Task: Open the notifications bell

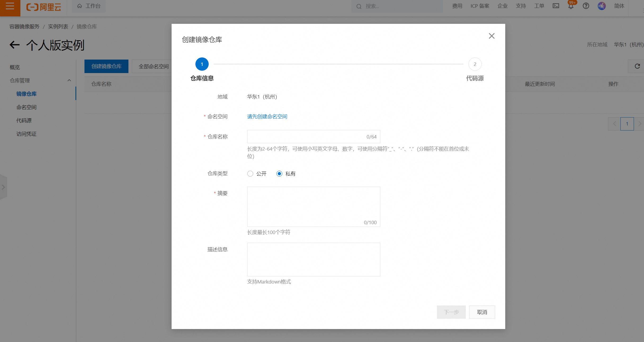Action: [x=571, y=6]
